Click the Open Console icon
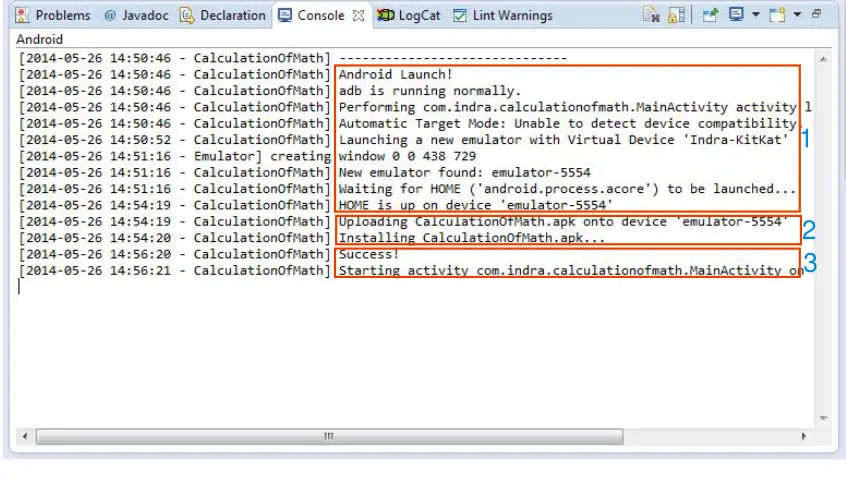The image size is (846, 484). coord(777,15)
